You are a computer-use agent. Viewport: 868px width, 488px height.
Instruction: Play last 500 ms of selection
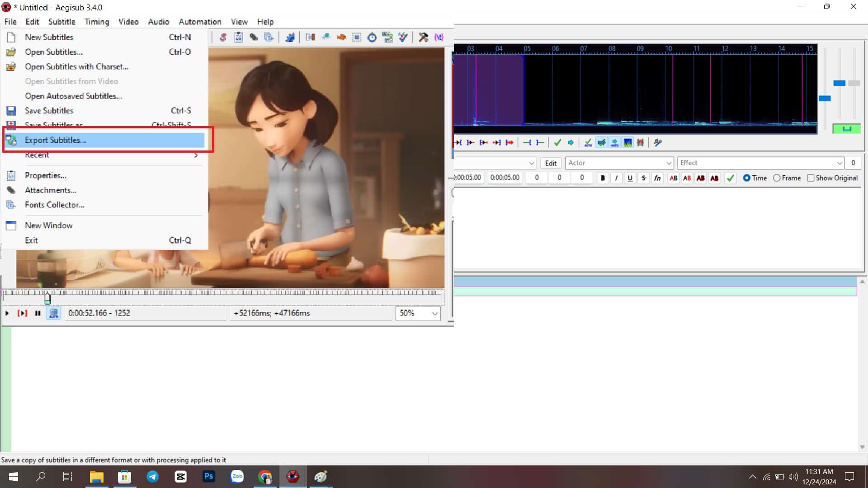click(x=497, y=143)
